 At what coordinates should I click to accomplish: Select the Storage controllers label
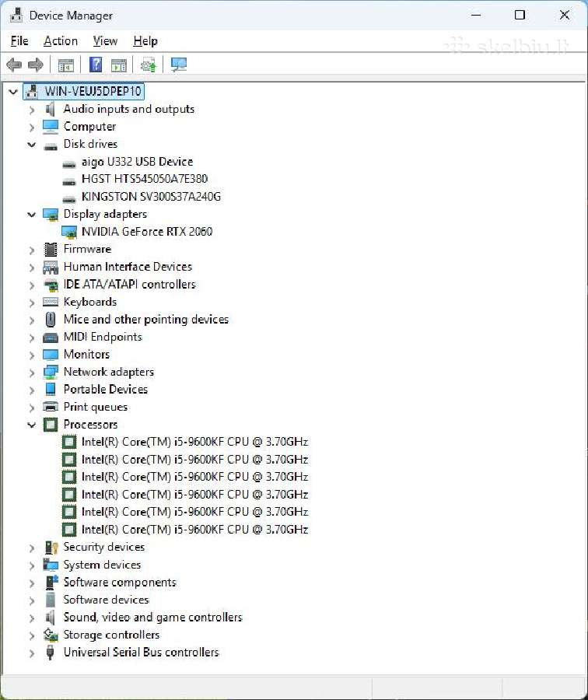(111, 635)
